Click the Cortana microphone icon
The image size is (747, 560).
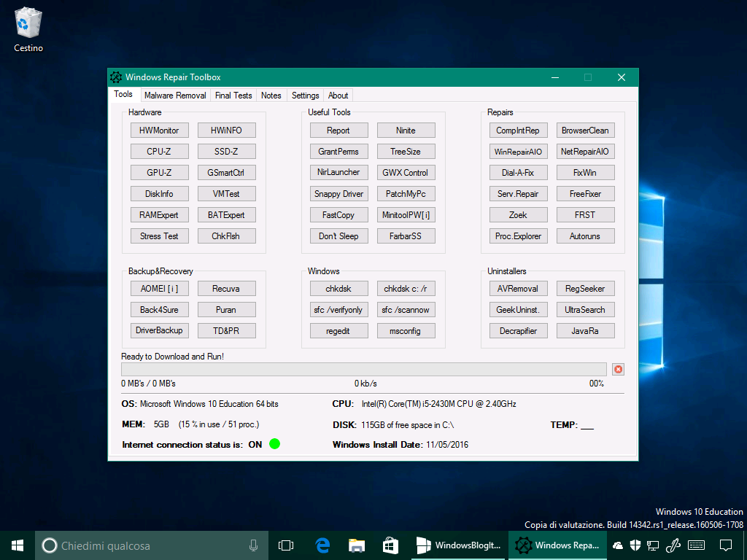pyautogui.click(x=253, y=545)
